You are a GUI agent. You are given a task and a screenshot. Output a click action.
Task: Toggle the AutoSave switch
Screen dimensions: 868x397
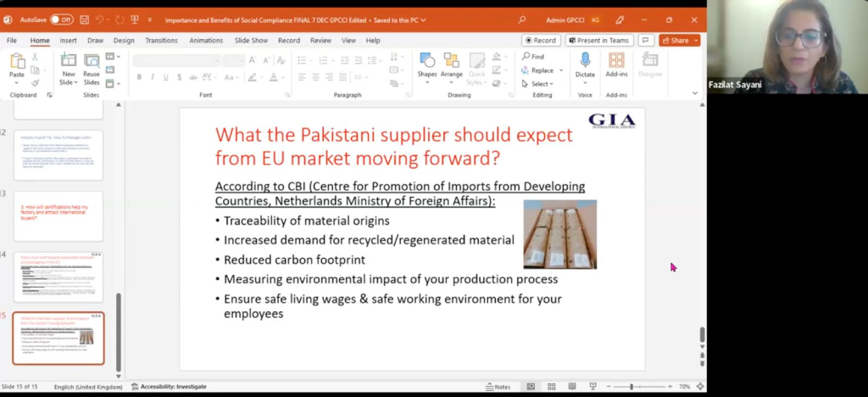(61, 20)
